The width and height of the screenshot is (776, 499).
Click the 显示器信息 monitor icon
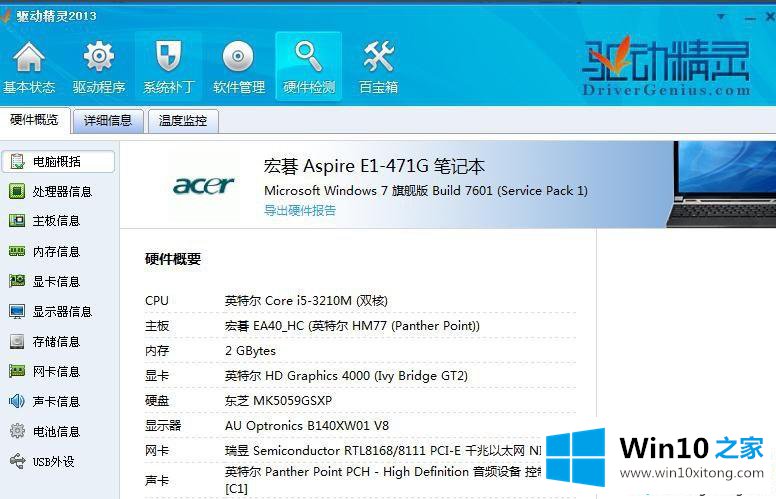17,311
